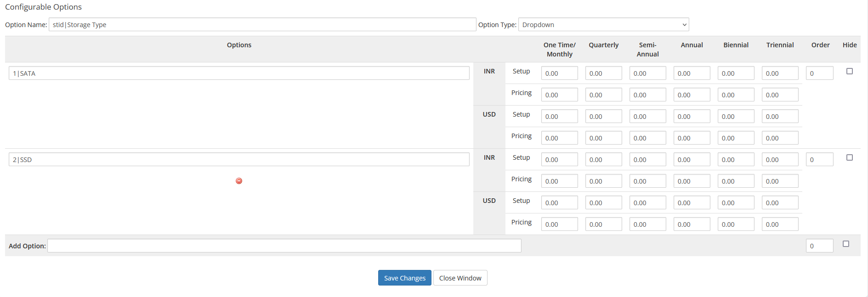This screenshot has width=868, height=297.
Task: Click the Configurable Options heading
Action: pyautogui.click(x=43, y=7)
